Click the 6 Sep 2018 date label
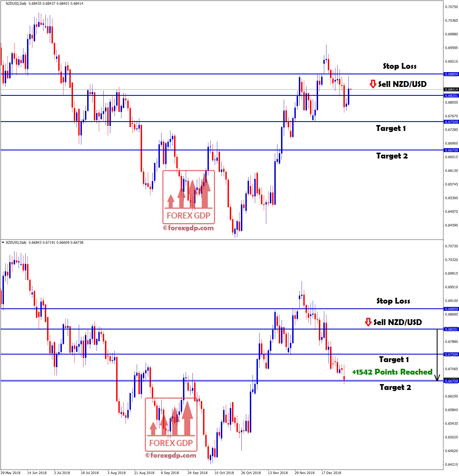 [x=170, y=473]
